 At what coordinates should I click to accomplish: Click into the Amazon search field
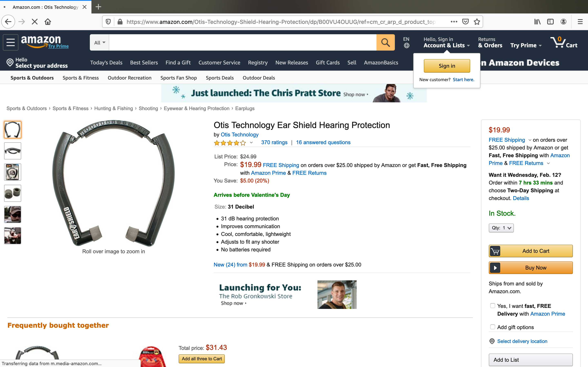click(243, 42)
